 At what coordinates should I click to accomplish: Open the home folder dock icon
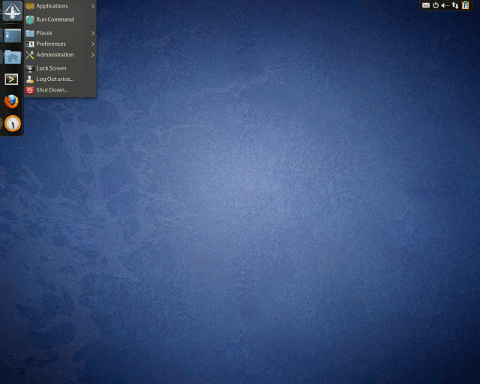coord(13,57)
